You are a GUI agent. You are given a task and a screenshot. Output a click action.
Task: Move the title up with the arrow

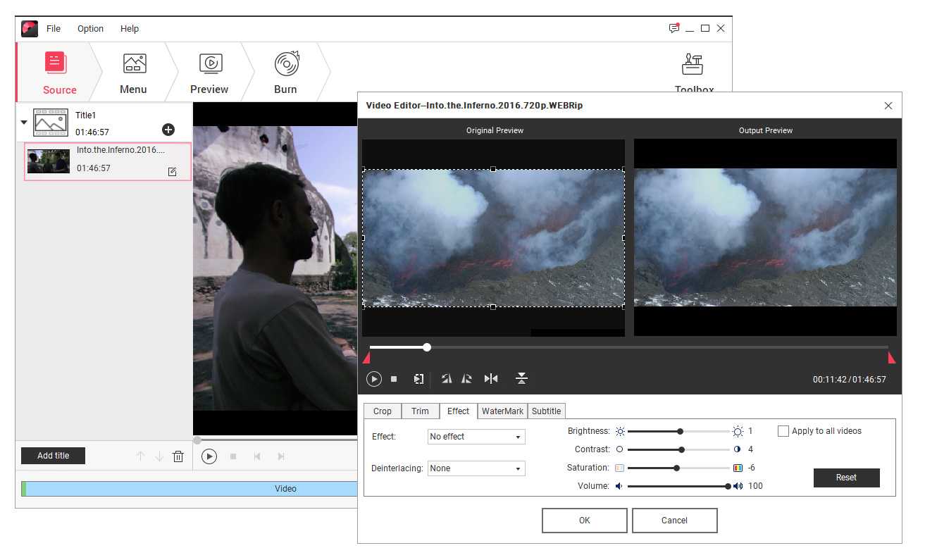(x=140, y=456)
